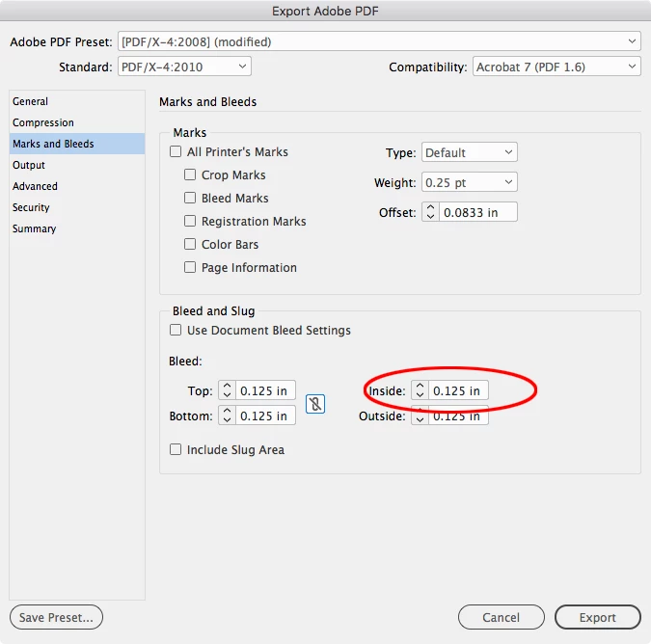Click the Offset stepper arrows

click(x=430, y=212)
